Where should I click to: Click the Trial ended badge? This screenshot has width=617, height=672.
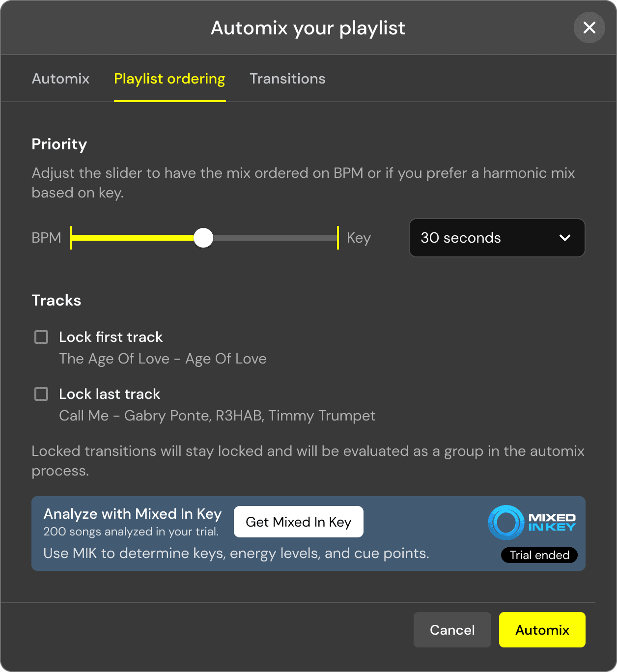point(539,555)
